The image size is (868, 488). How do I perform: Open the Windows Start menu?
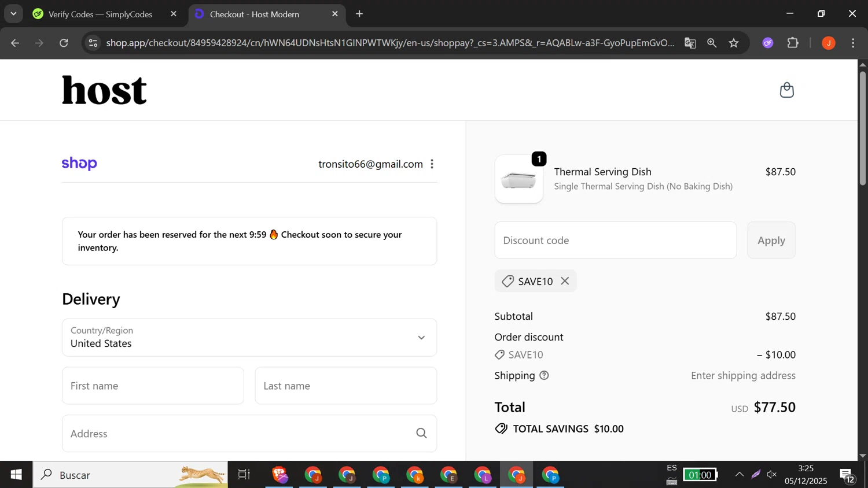[16, 475]
